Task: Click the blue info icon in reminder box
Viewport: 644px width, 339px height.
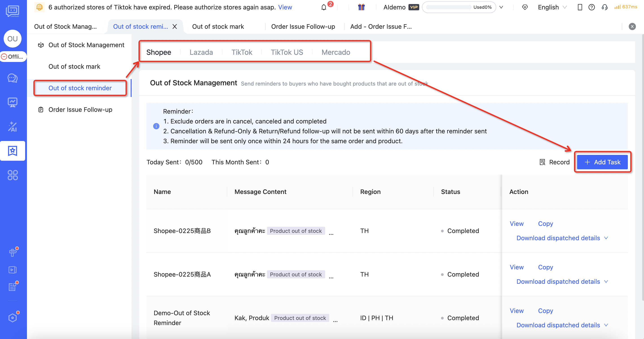Action: [156, 126]
